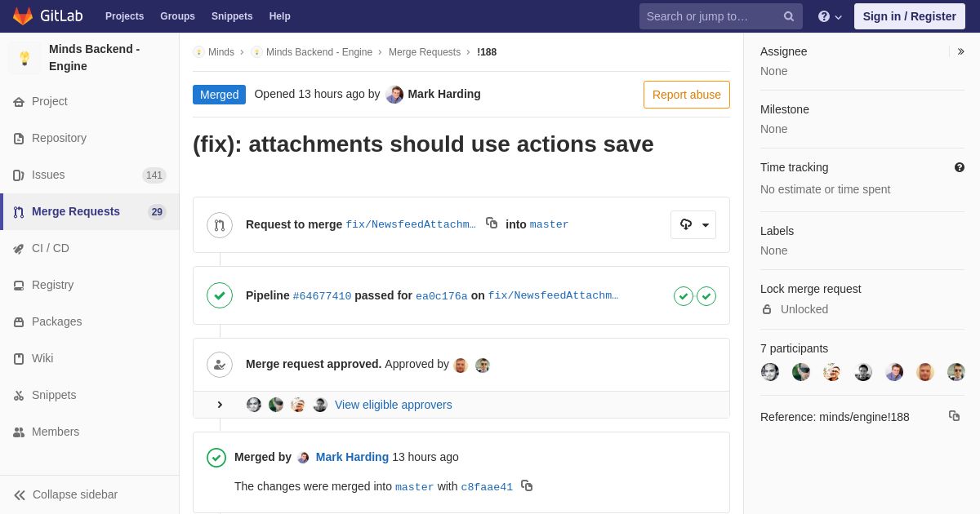Screen dimensions: 980x514
Task: Open pipeline #64677410 link
Action: coord(322,296)
